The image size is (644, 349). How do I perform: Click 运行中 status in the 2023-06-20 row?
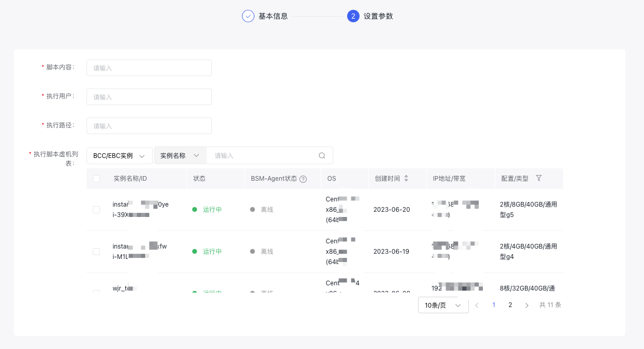point(212,210)
